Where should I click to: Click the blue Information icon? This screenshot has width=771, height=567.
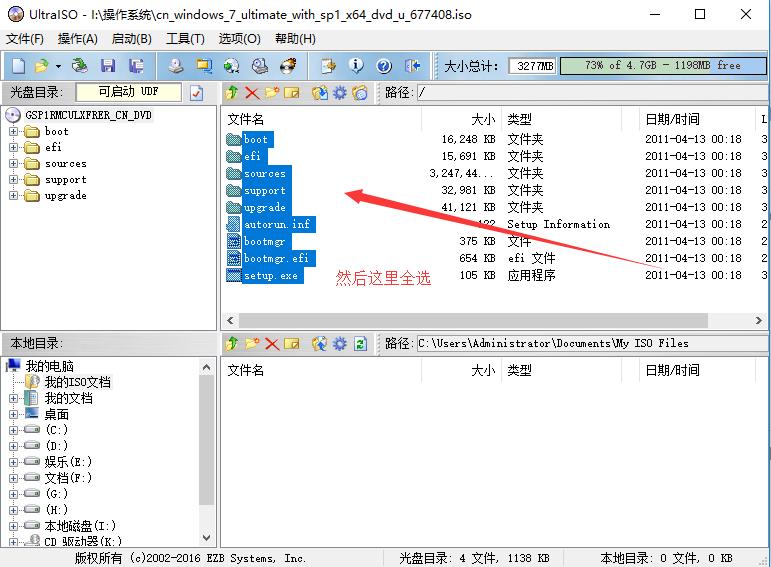(356, 65)
